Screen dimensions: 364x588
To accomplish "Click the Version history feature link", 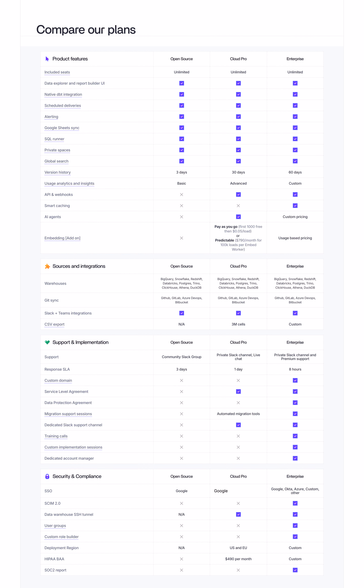I will point(58,172).
